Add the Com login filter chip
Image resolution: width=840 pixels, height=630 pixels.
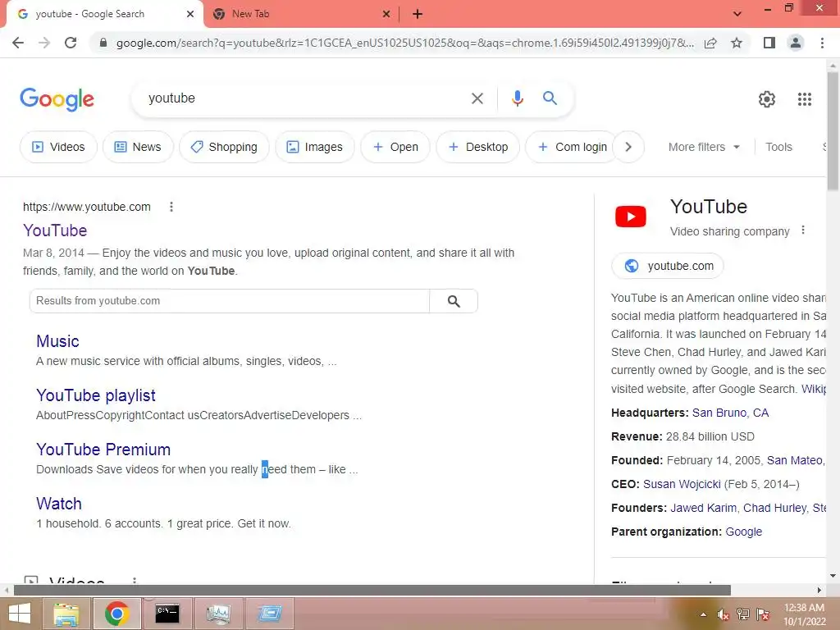point(572,147)
